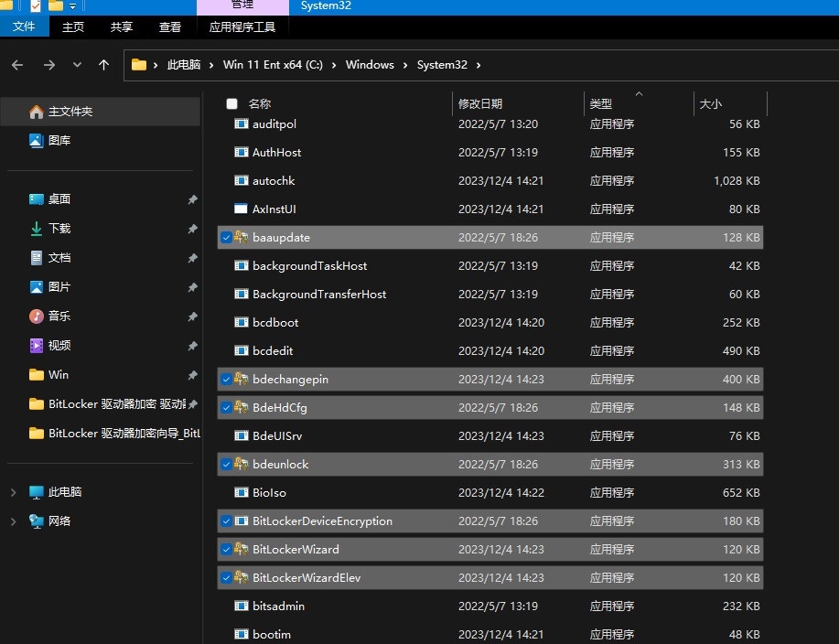Expand the This PC (此电脑) tree node
The image size is (839, 644).
click(x=13, y=492)
